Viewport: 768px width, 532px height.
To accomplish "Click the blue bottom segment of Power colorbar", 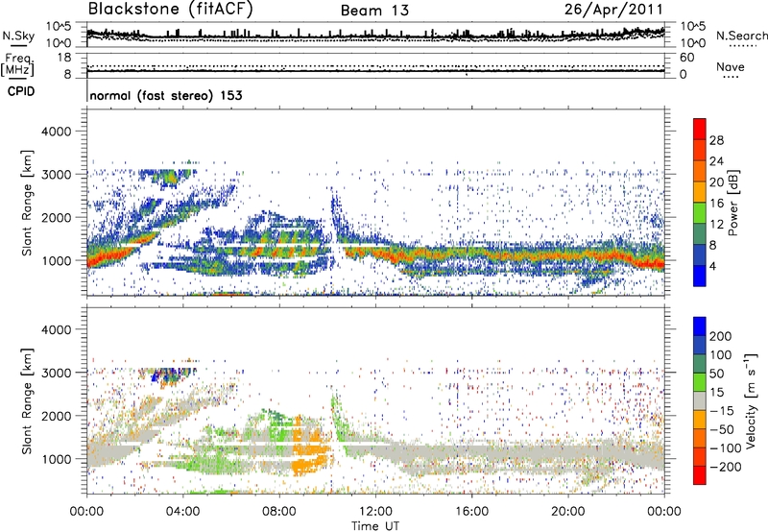I will tap(700, 276).
